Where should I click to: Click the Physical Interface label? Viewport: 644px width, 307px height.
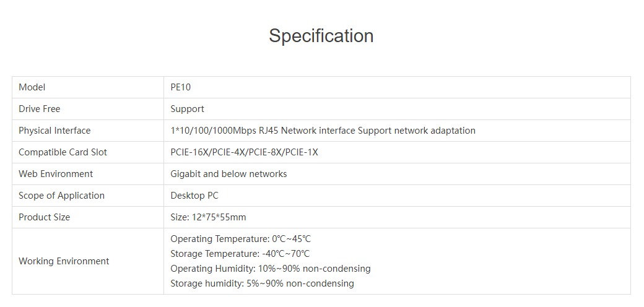54,131
